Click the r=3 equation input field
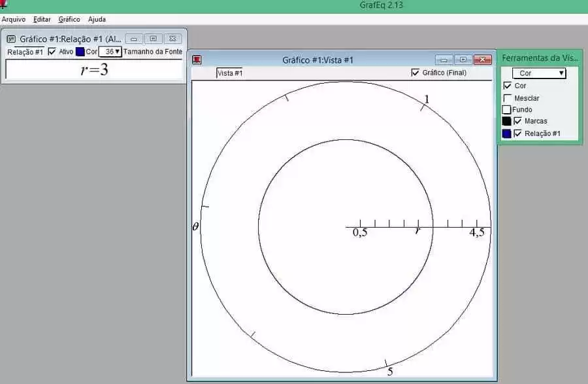The width and height of the screenshot is (588, 384). [94, 69]
